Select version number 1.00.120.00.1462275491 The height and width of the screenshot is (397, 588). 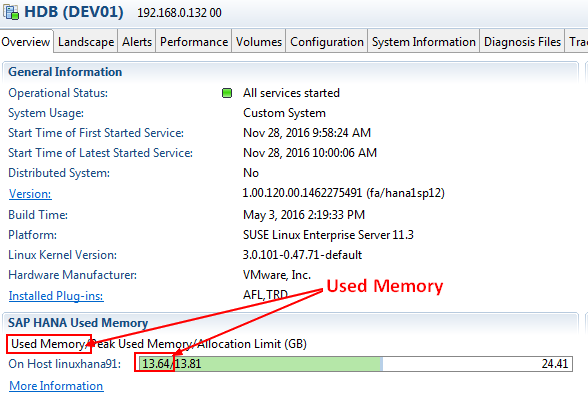click(x=302, y=193)
